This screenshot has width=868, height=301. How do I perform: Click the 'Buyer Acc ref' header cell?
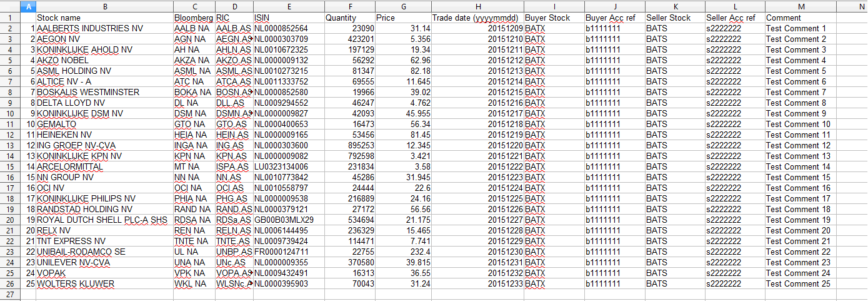pos(614,18)
